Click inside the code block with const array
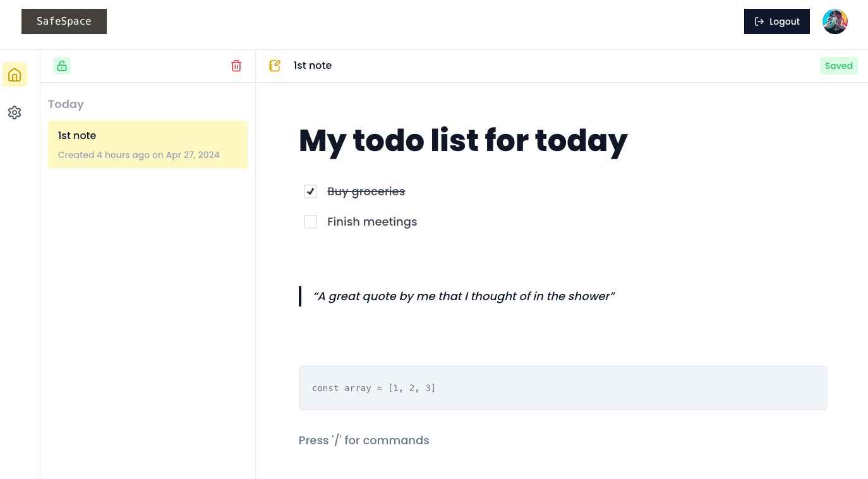868x479 pixels. [562, 387]
